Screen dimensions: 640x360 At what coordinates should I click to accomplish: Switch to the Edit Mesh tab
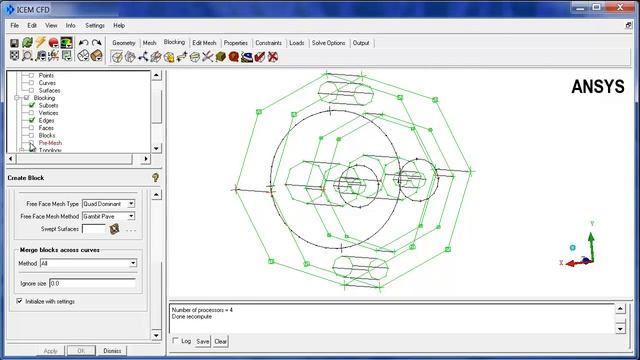(204, 43)
